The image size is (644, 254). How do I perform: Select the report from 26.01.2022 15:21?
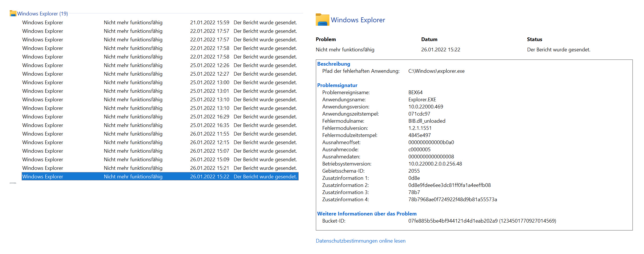160,168
